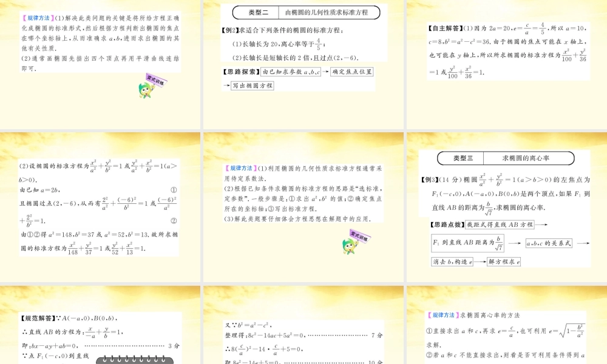Select the 类型二 heading label

[x=258, y=12]
